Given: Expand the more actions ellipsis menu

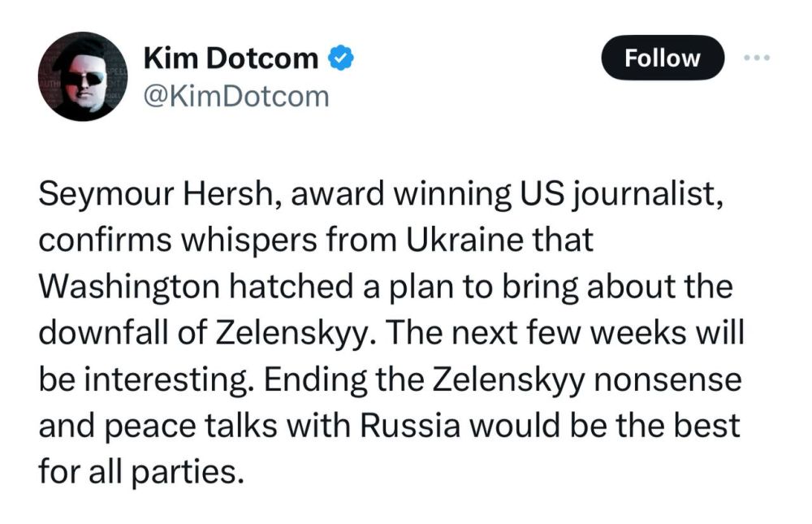Looking at the screenshot, I should point(758,57).
